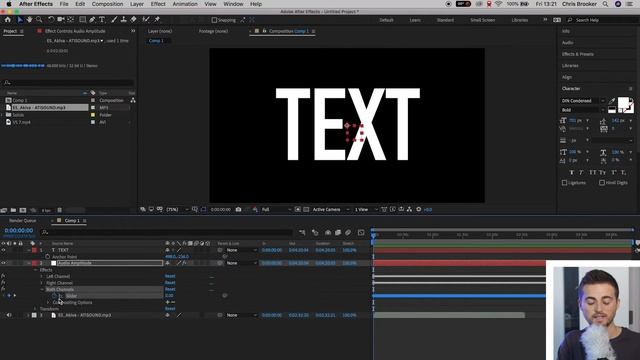The width and height of the screenshot is (640, 360).
Task: Click the white fill color swatch
Action: [623, 102]
